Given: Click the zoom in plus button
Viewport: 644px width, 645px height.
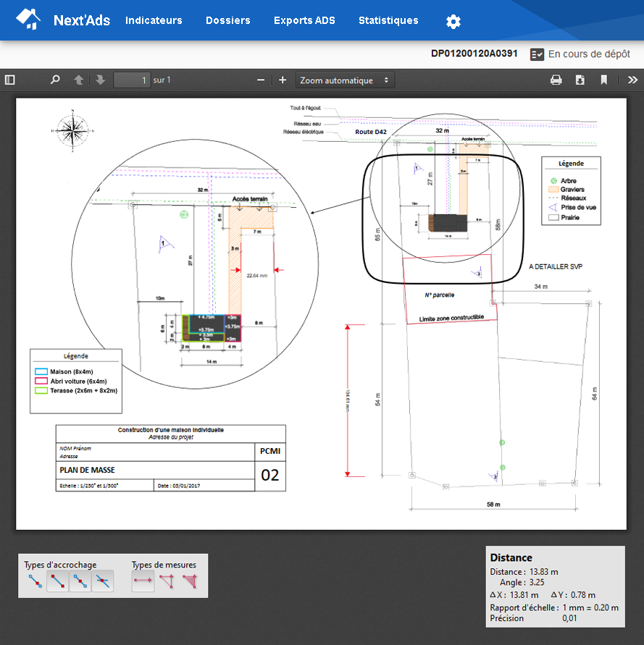Looking at the screenshot, I should pos(282,80).
